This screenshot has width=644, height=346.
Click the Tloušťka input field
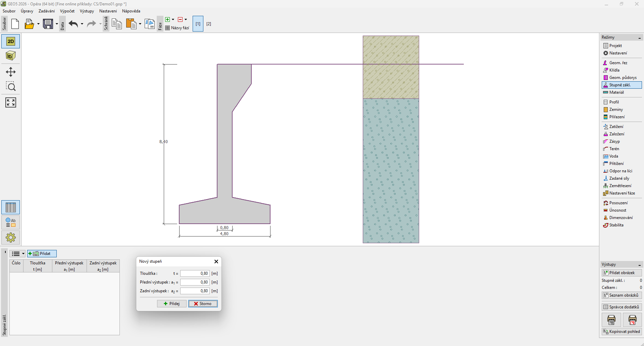pyautogui.click(x=195, y=273)
